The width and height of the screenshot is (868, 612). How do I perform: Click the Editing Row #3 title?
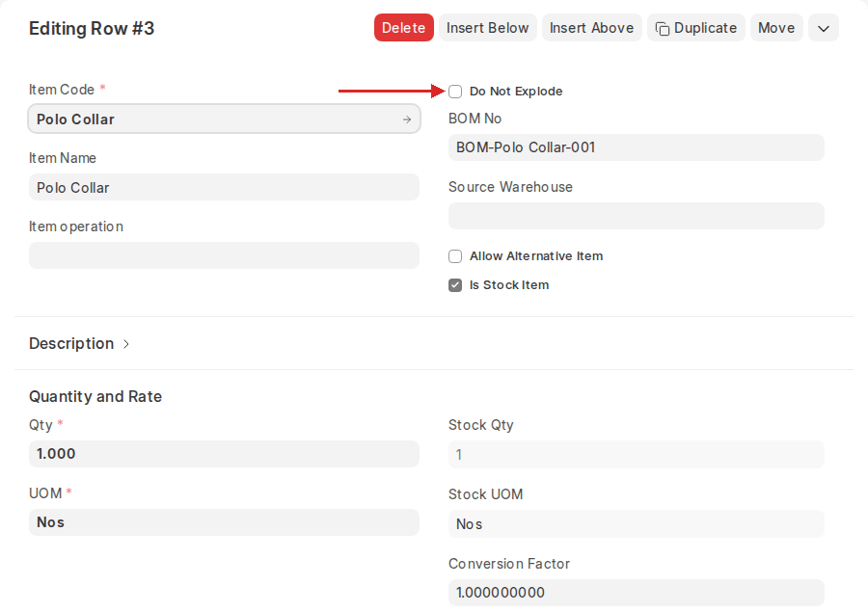tap(92, 28)
